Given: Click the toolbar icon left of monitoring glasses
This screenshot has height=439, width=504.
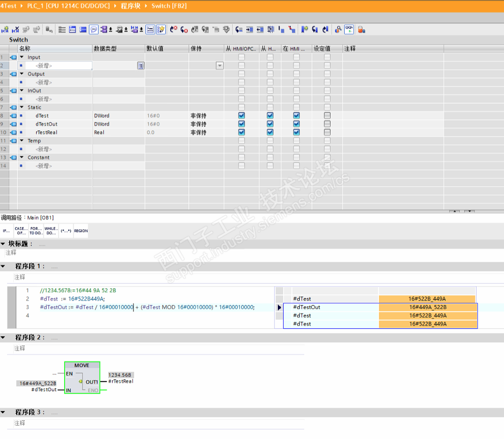Looking at the screenshot, I should [x=338, y=30].
